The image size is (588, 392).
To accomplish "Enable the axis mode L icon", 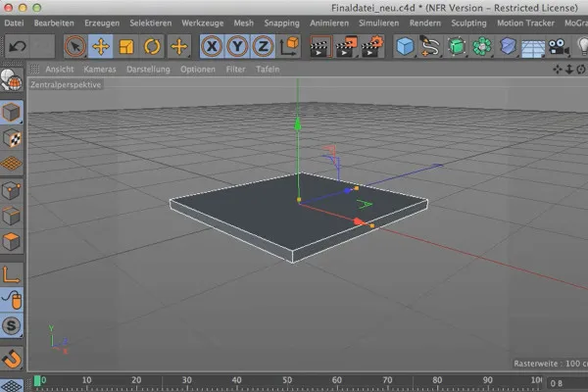I will pos(11,274).
